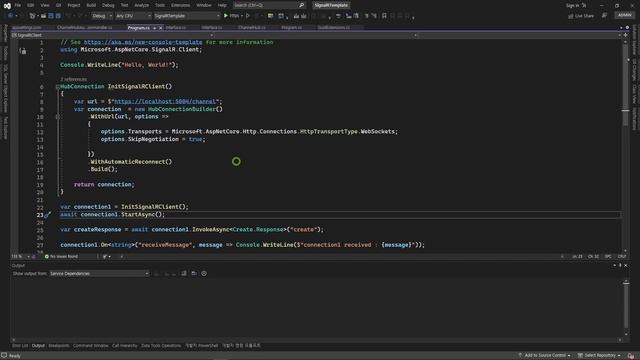The width and height of the screenshot is (640, 360).
Task: Click the screwdriver quick action icon on line 23
Action: click(47, 215)
